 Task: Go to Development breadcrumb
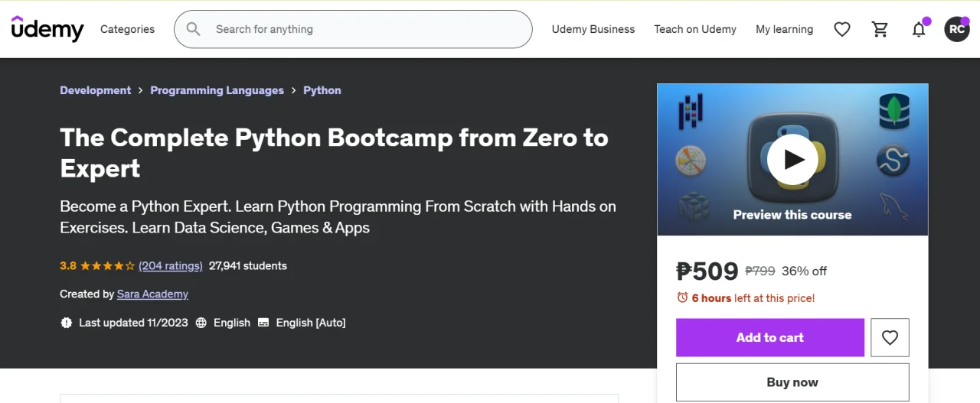(x=96, y=90)
